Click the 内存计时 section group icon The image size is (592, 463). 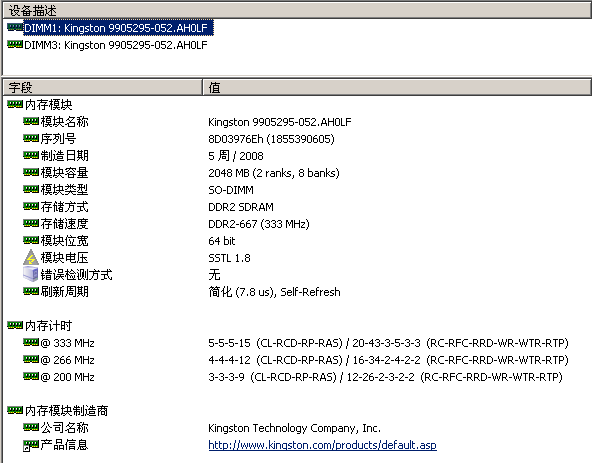15,325
